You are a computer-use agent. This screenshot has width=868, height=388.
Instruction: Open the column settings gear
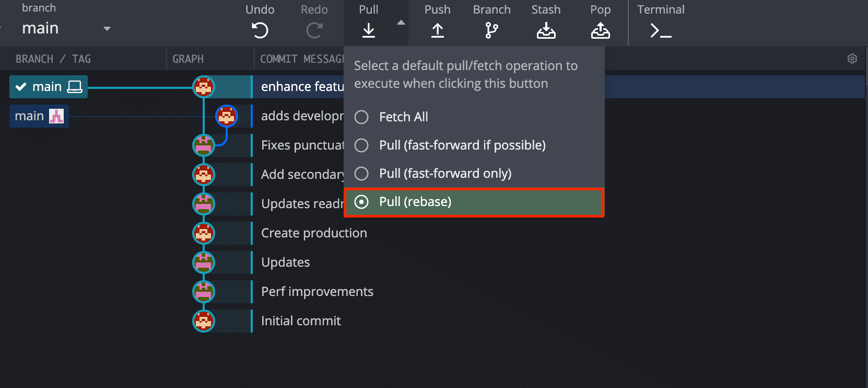pos(852,59)
